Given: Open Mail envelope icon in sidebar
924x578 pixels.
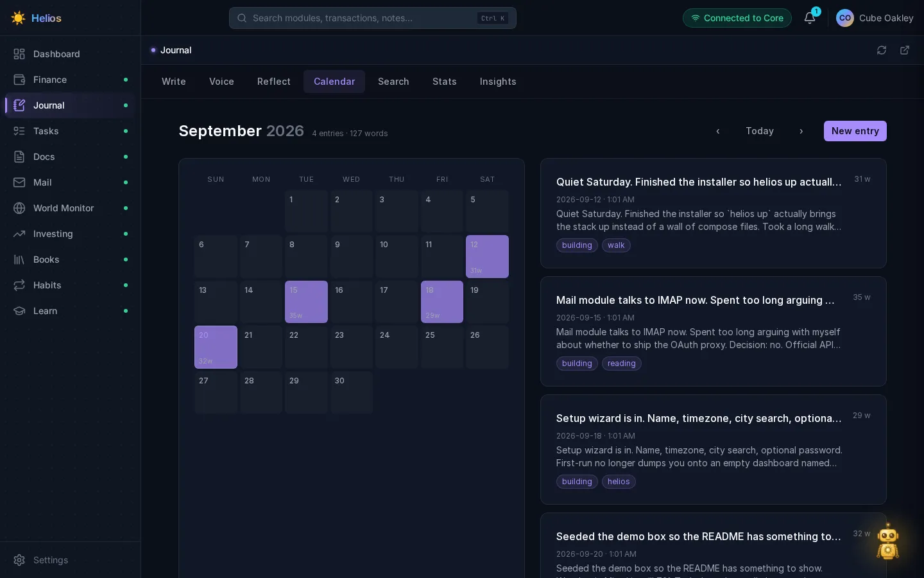Looking at the screenshot, I should (19, 182).
